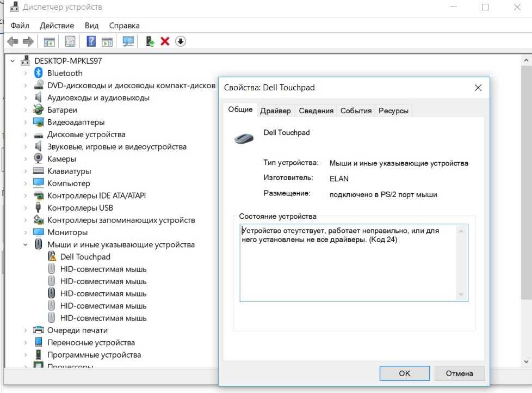The height and width of the screenshot is (393, 532).
Task: Expand the Bluetooth category
Action: [x=25, y=73]
